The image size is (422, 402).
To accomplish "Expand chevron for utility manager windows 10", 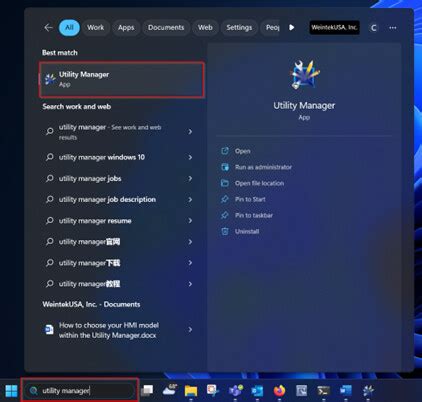I will pos(190,157).
